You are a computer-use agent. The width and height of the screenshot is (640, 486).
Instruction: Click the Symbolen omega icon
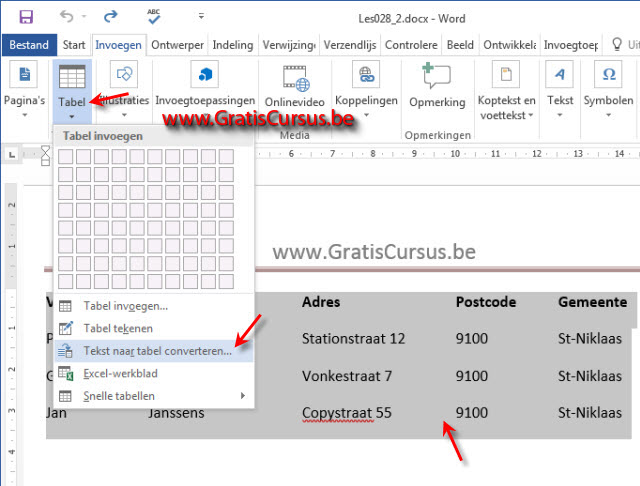[x=609, y=74]
